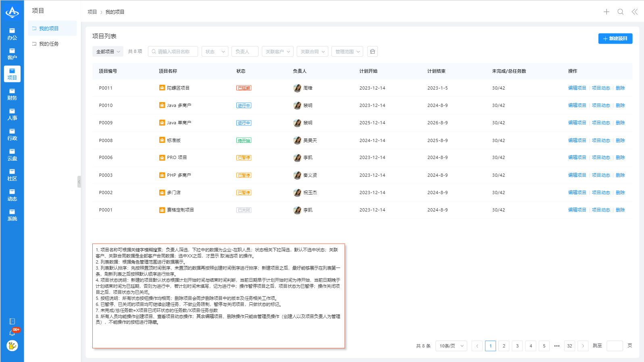Go to page 32
The image size is (644, 362).
pos(569,346)
